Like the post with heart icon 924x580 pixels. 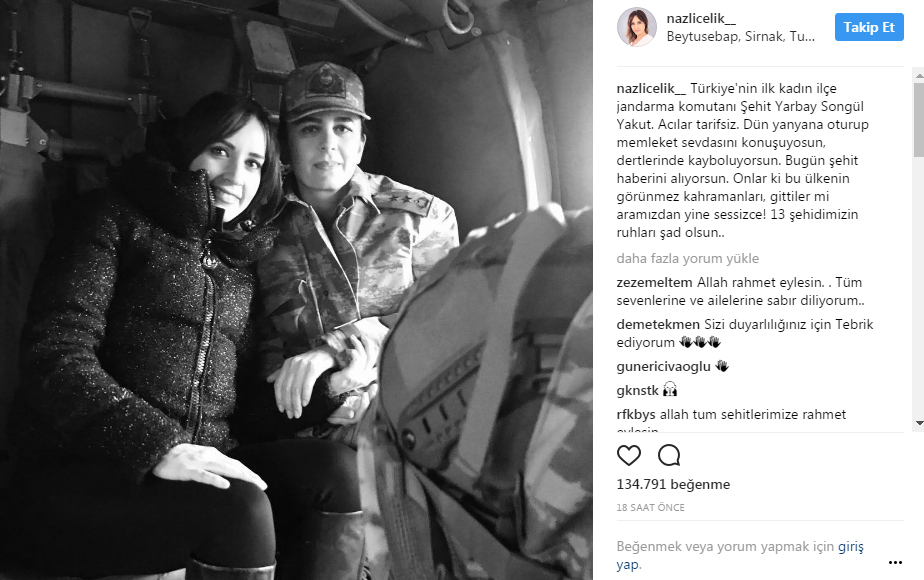click(628, 456)
